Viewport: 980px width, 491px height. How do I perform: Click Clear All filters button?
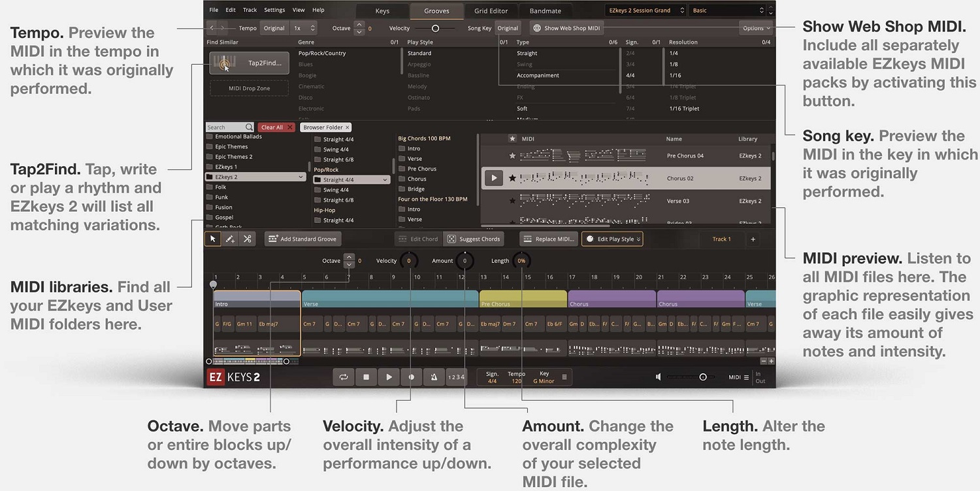pos(276,127)
